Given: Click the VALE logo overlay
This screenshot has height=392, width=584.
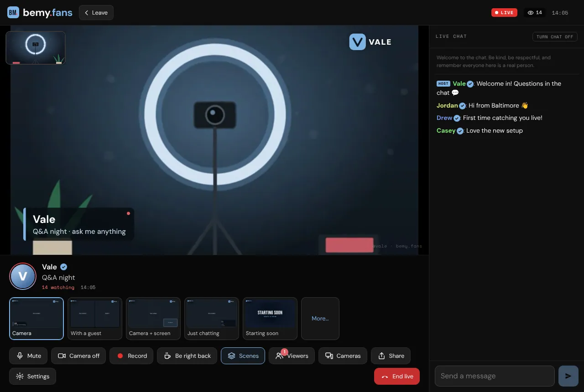Looking at the screenshot, I should (x=370, y=42).
